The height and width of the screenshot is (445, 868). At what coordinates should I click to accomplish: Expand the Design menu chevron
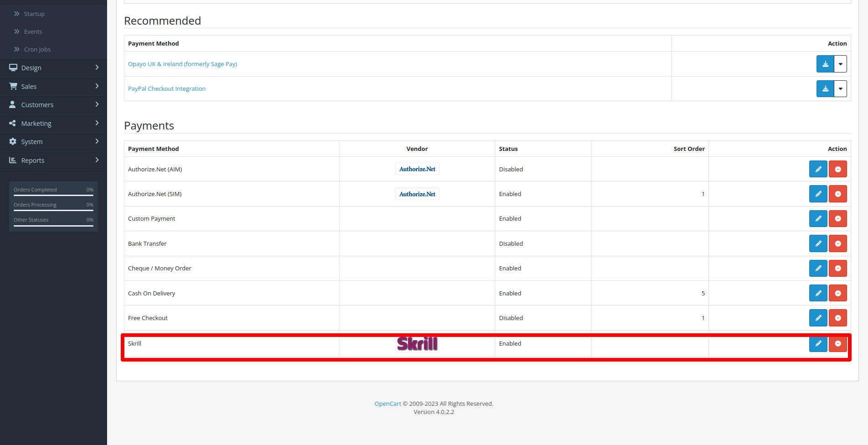(97, 67)
